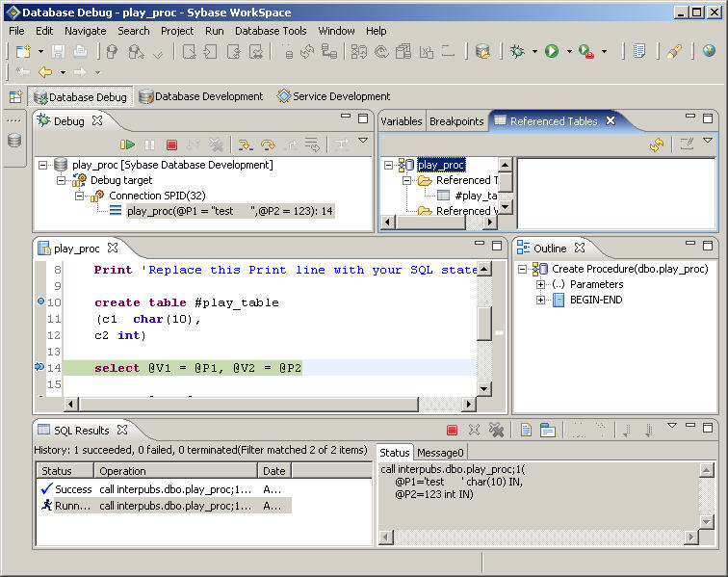728x577 pixels.
Task: Switch to the Breakpoints tab
Action: [x=456, y=121]
